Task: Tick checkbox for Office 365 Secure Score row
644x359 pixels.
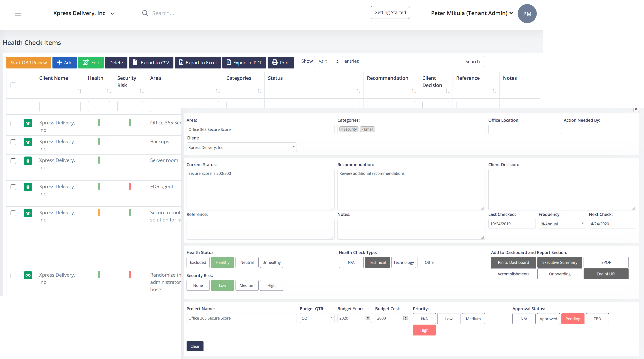Action: [13, 123]
